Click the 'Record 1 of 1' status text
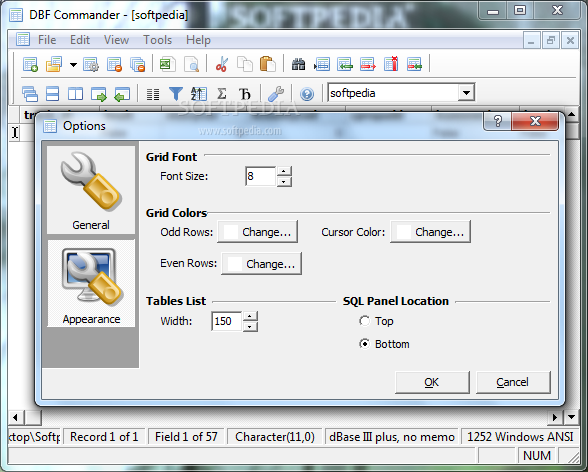Viewport: 588px width, 472px height. [104, 437]
